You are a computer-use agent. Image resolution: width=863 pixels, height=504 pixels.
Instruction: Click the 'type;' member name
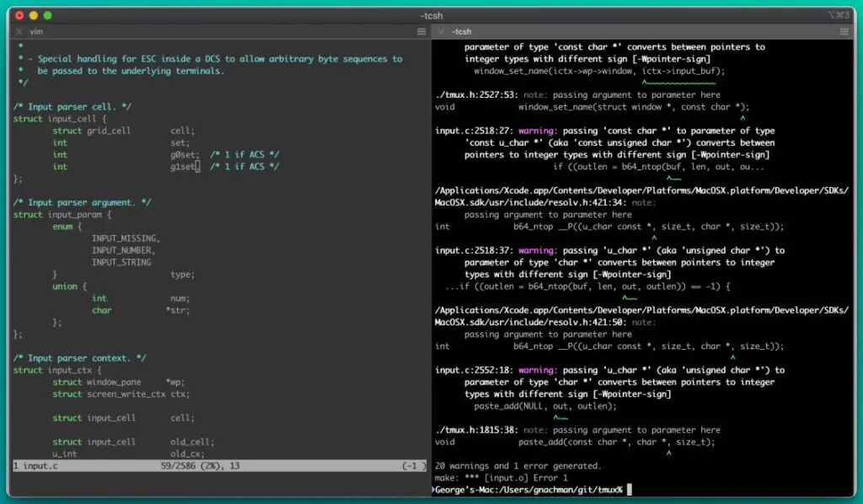(182, 275)
